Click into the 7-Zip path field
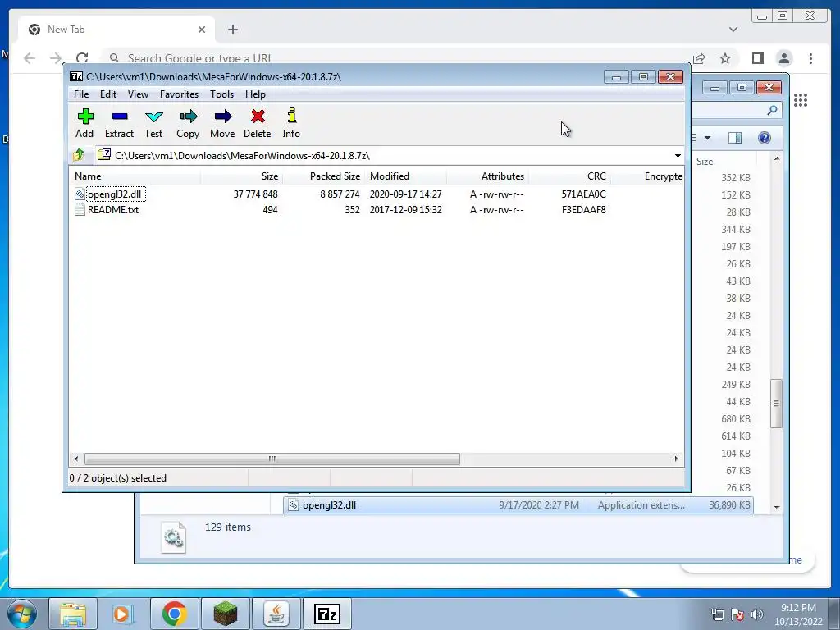Viewport: 840px width, 630px height. pos(383,155)
